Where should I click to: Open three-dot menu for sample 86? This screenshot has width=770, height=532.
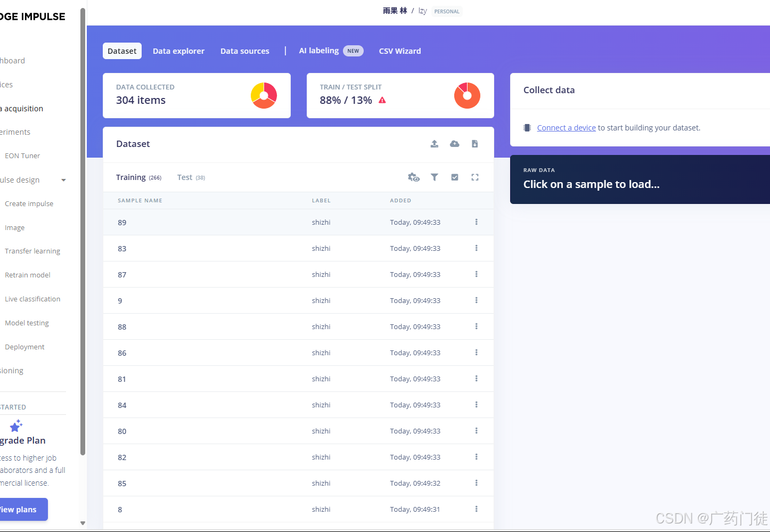(477, 353)
